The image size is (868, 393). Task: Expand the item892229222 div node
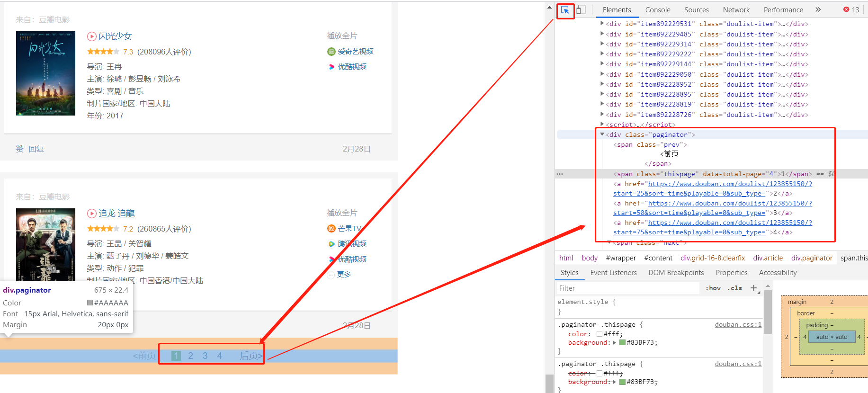602,54
